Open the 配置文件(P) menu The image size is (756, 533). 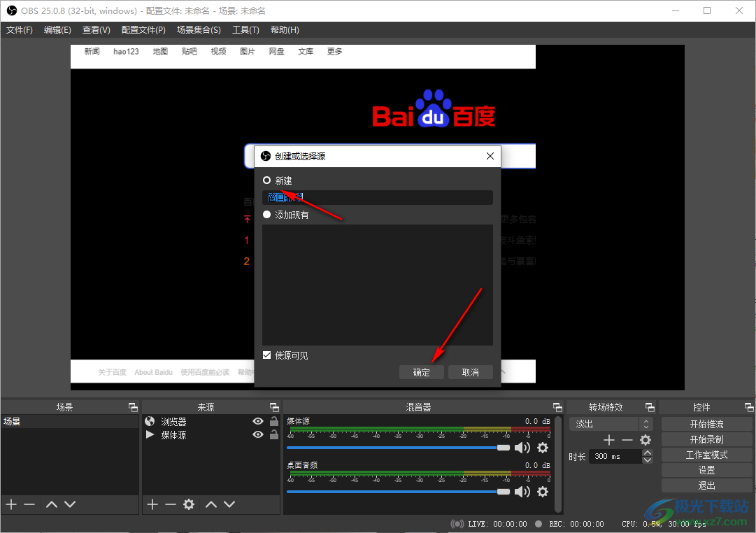tap(143, 30)
